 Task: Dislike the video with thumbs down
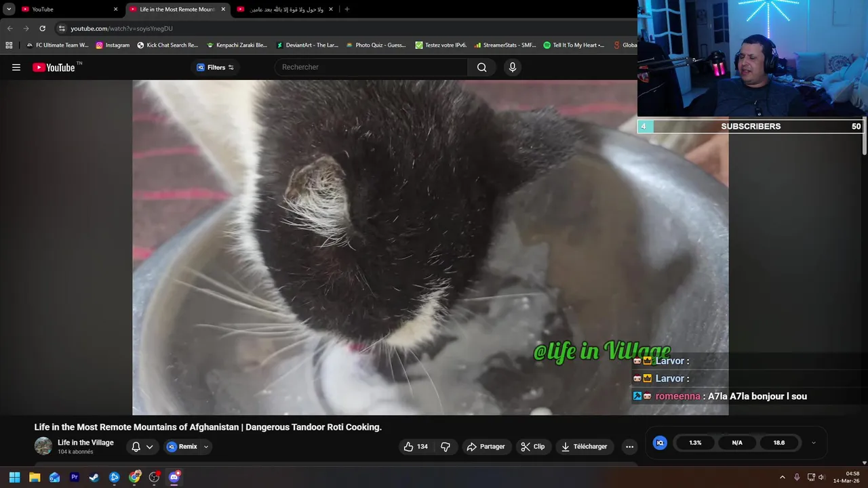[446, 447]
